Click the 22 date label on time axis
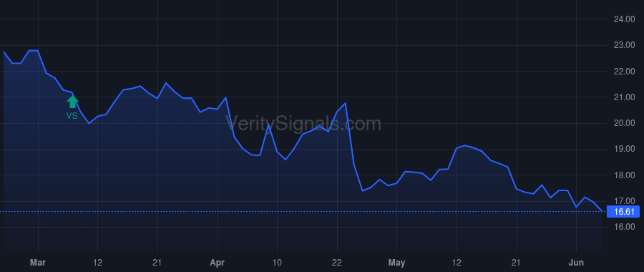The height and width of the screenshot is (272, 644). point(337,263)
